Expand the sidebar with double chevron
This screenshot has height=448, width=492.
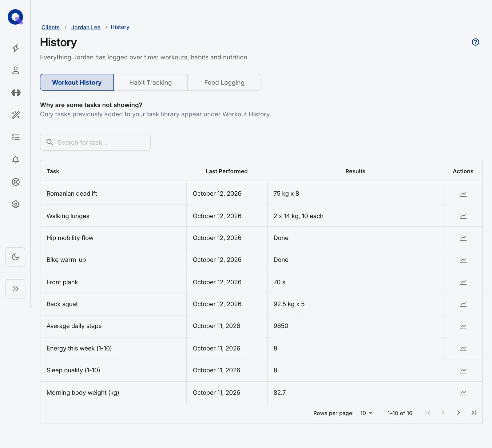[x=15, y=289]
